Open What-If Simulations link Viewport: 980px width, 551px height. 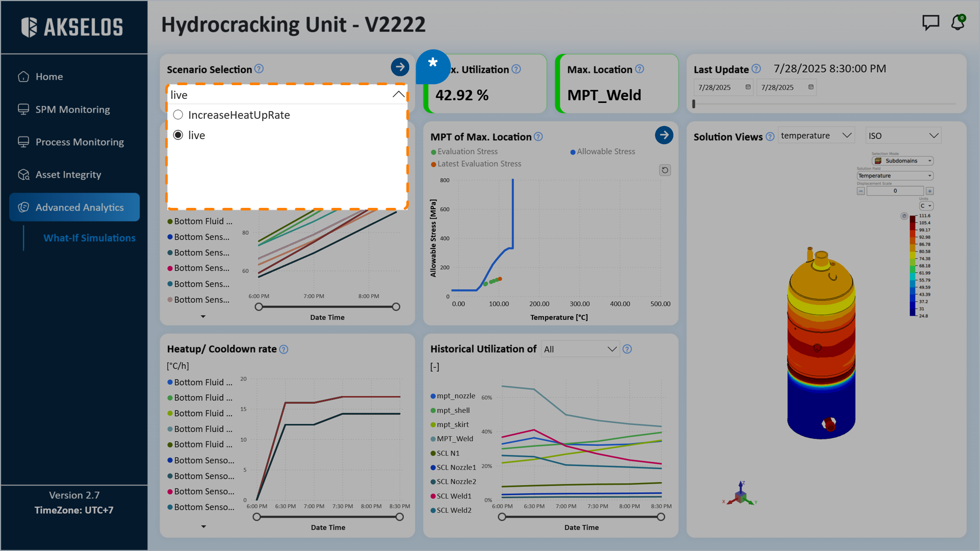pyautogui.click(x=89, y=238)
